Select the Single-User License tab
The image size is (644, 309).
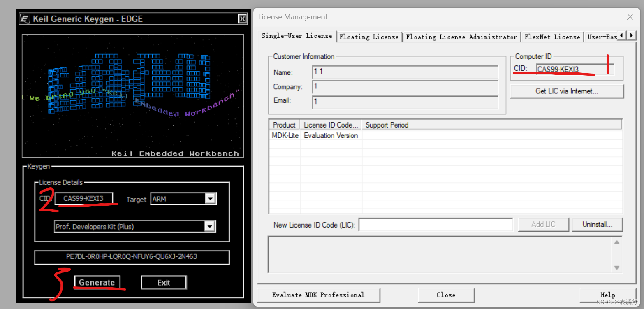tap(297, 36)
